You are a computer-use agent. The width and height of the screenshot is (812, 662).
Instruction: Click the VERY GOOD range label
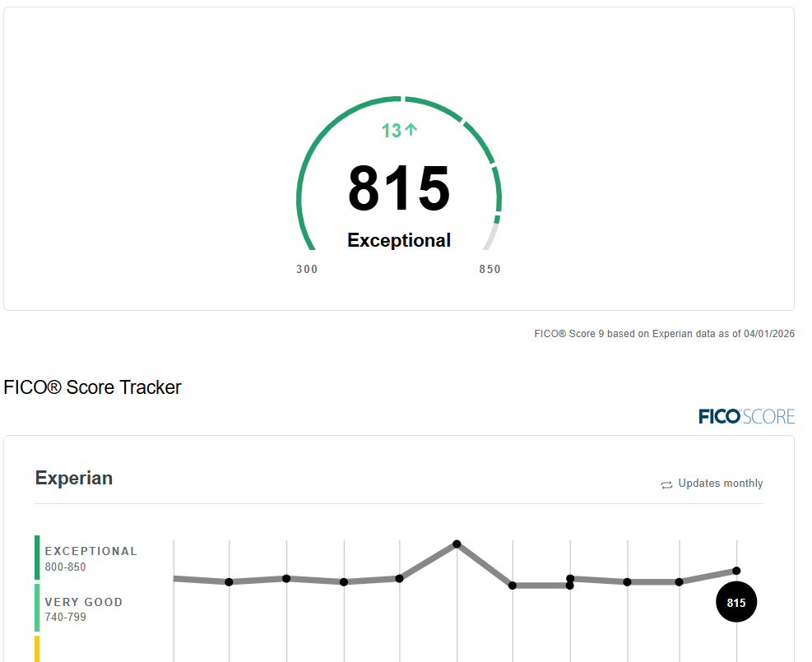(84, 602)
